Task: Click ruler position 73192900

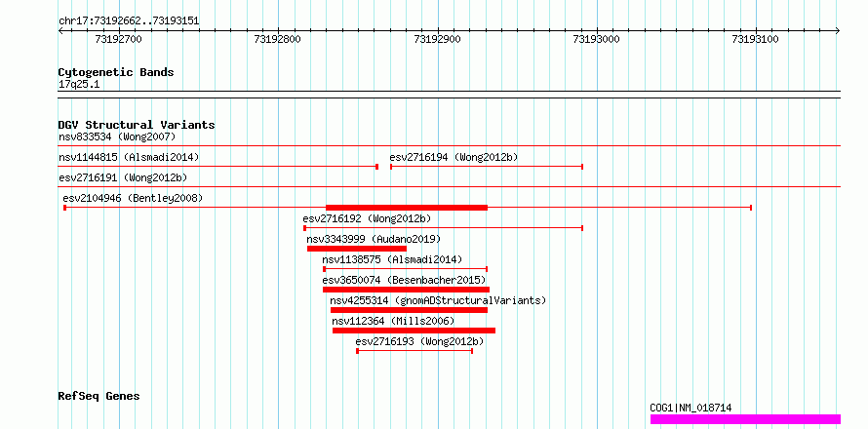Action: tap(437, 39)
